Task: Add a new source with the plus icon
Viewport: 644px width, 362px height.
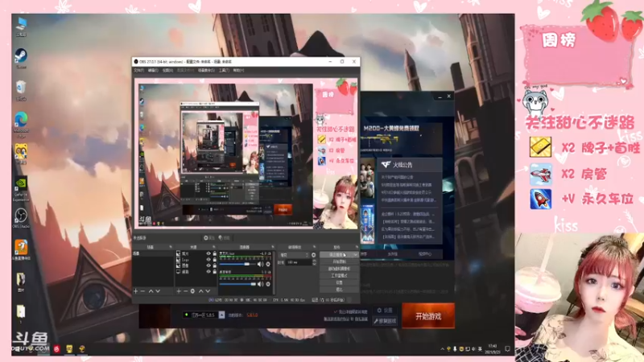Action: coord(179,291)
